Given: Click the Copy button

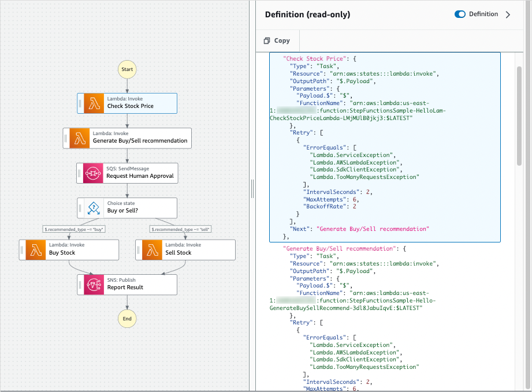Looking at the screenshot, I should pyautogui.click(x=277, y=40).
